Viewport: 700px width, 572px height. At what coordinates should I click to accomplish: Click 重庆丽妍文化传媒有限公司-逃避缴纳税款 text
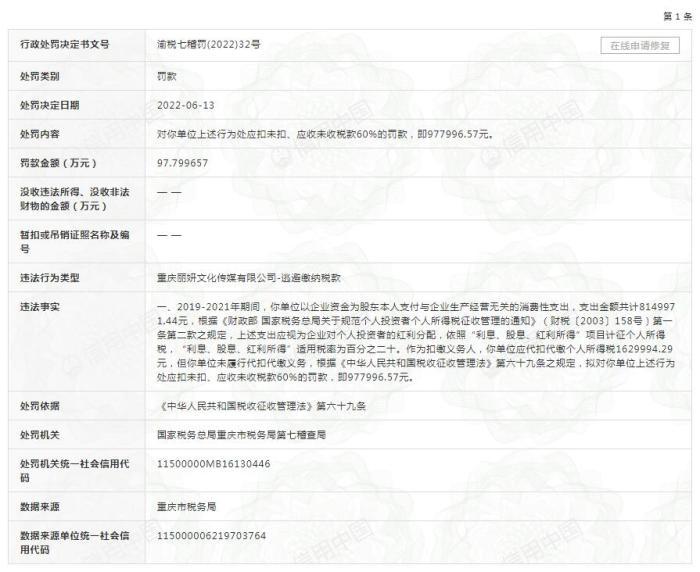[250, 279]
